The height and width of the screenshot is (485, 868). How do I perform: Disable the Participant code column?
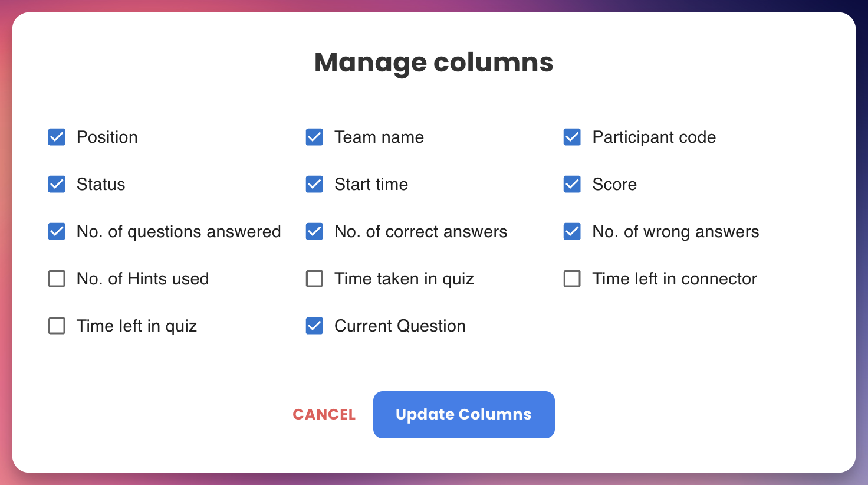(x=572, y=137)
